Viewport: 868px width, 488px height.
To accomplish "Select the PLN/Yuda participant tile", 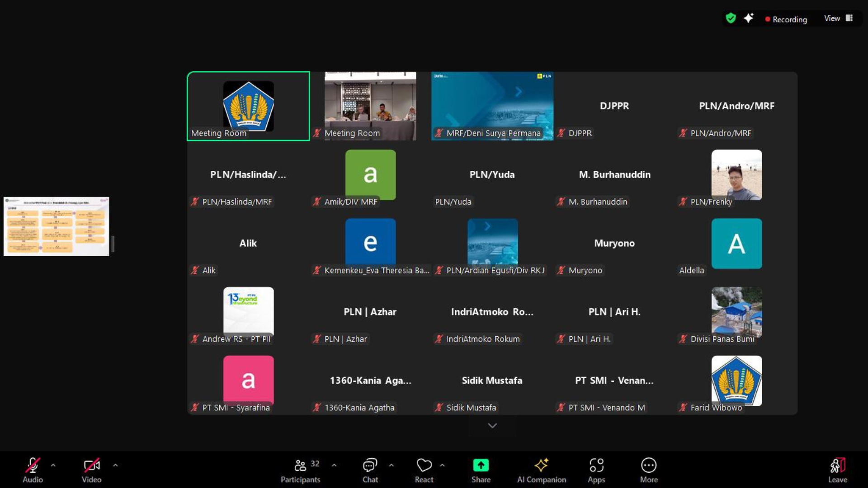I will pyautogui.click(x=492, y=175).
